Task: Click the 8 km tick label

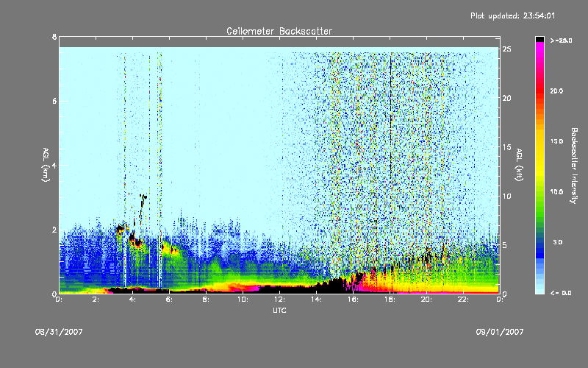Action: 54,37
